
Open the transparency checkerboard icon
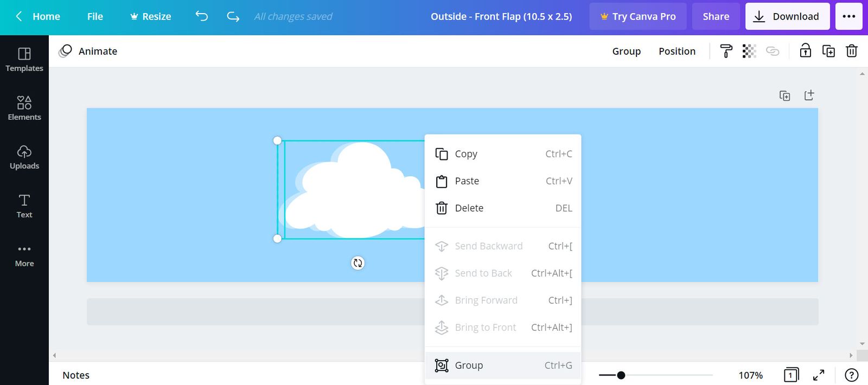click(x=749, y=51)
